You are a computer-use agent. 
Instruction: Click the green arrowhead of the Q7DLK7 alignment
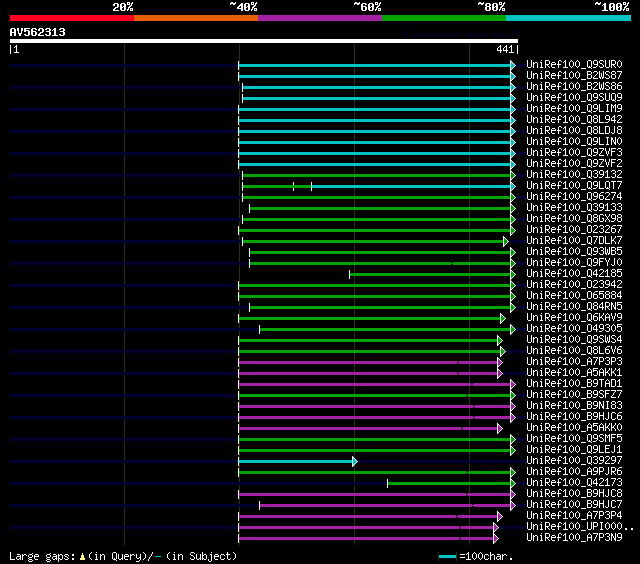tap(506, 242)
